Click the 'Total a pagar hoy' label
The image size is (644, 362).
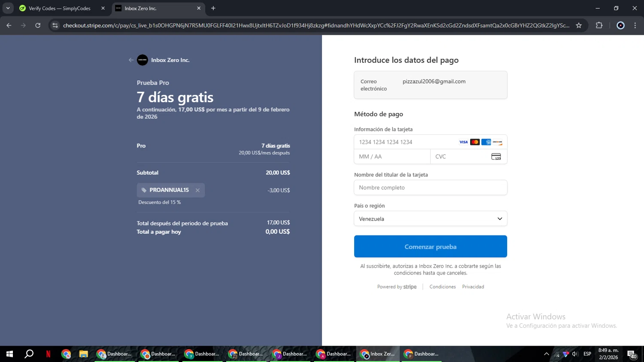(159, 232)
